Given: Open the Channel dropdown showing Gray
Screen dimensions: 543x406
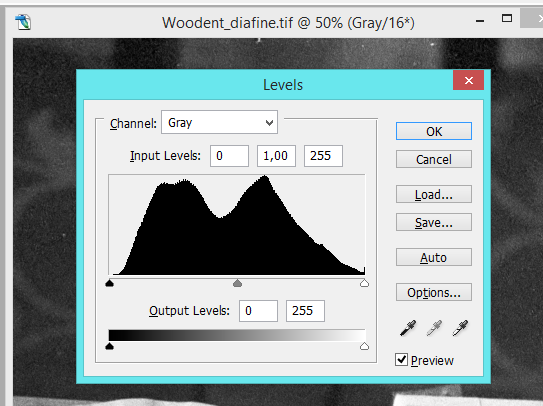Looking at the screenshot, I should pos(219,122).
